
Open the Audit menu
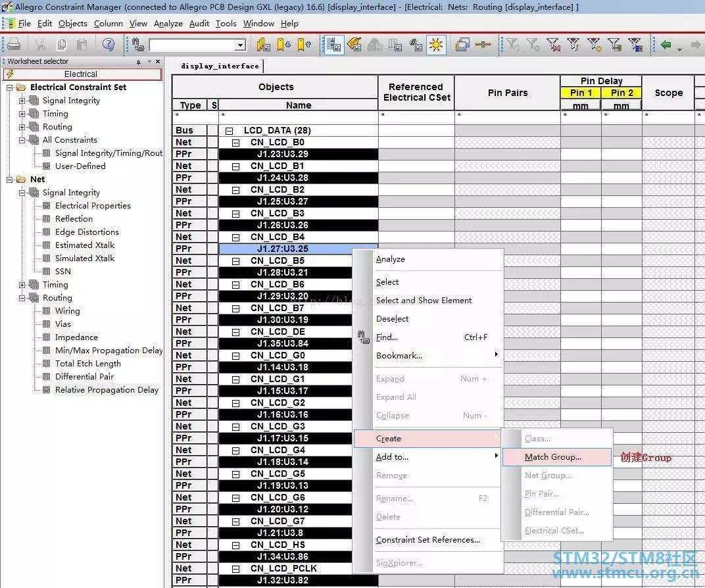199,24
